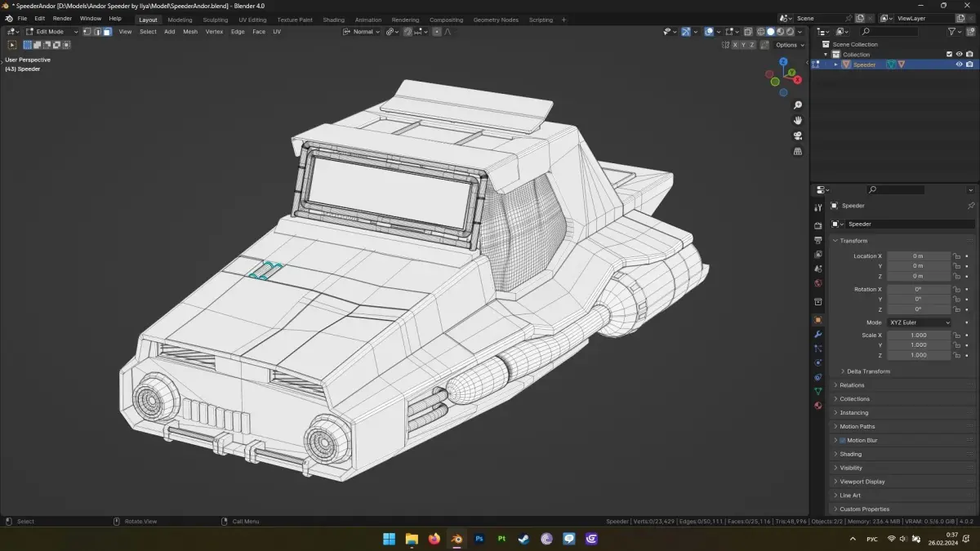Toggle Scale X lock
The width and height of the screenshot is (980, 551).
956,335
